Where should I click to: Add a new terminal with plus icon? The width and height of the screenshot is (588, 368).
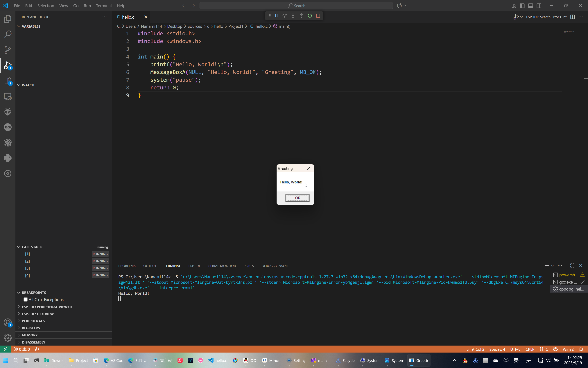pyautogui.click(x=547, y=266)
